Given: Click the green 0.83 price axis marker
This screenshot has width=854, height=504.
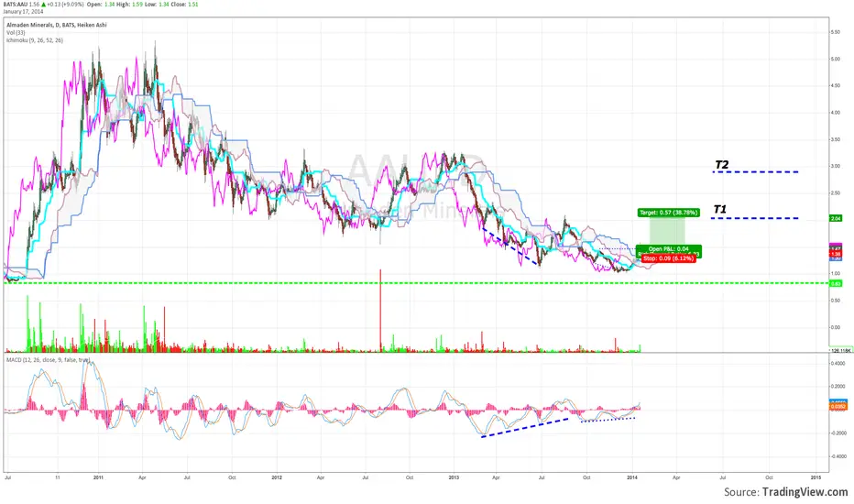Looking at the screenshot, I should pos(835,284).
